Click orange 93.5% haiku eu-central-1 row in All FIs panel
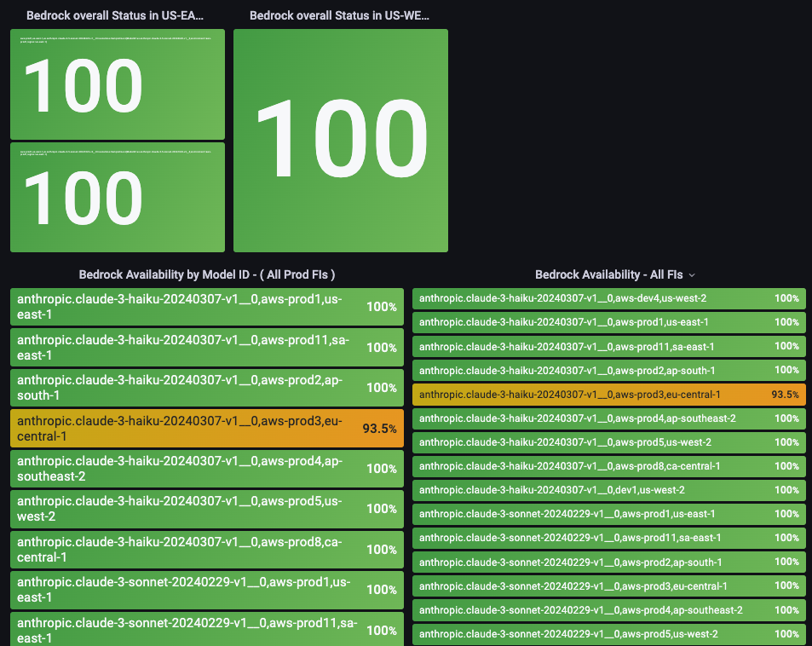Screen dimensions: 812x646 [x=609, y=395]
